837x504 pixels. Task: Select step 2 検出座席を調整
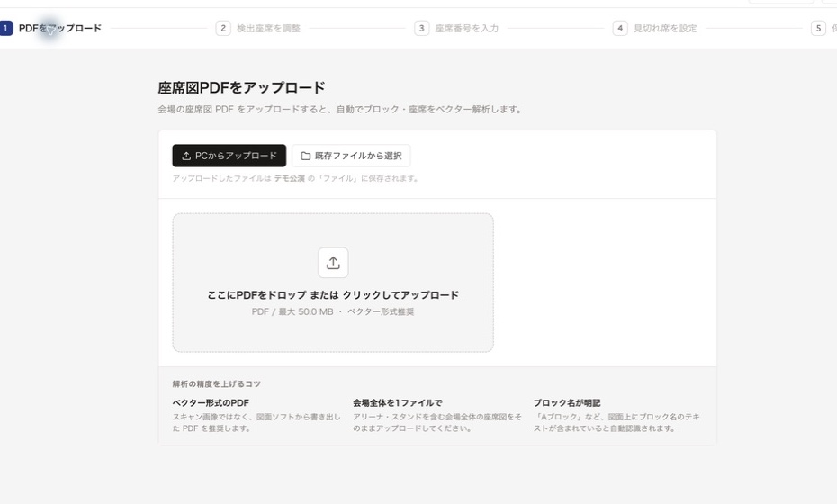[258, 28]
